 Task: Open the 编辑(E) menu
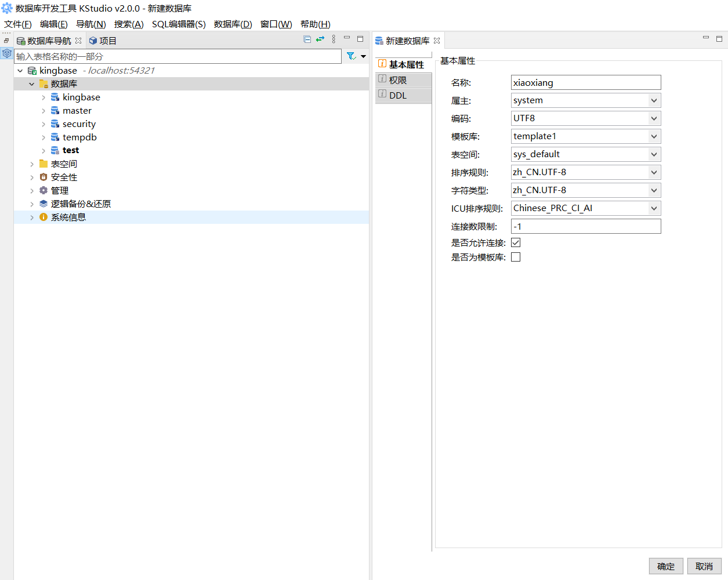coord(54,24)
